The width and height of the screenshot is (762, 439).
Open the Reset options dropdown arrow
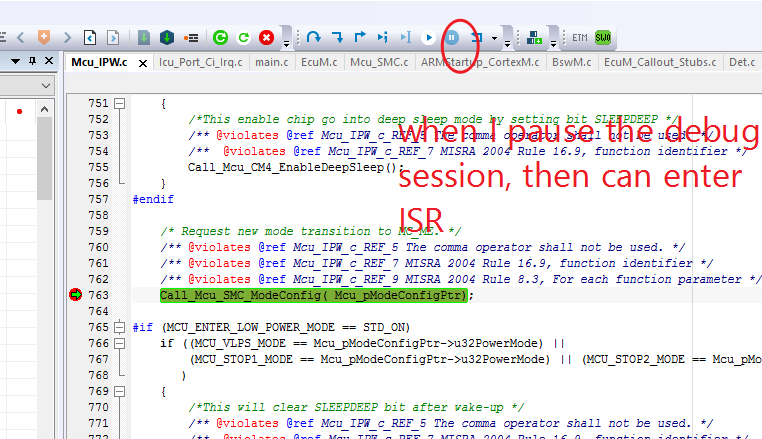[x=494, y=38]
